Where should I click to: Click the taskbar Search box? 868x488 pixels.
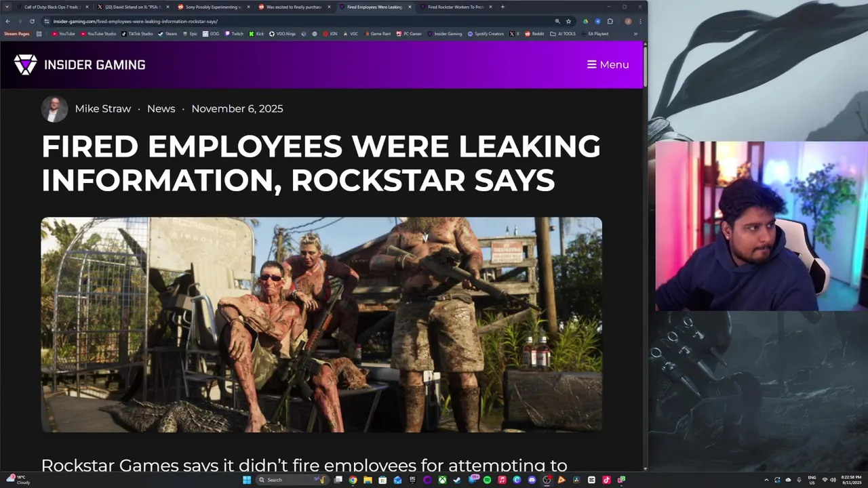pyautogui.click(x=293, y=480)
